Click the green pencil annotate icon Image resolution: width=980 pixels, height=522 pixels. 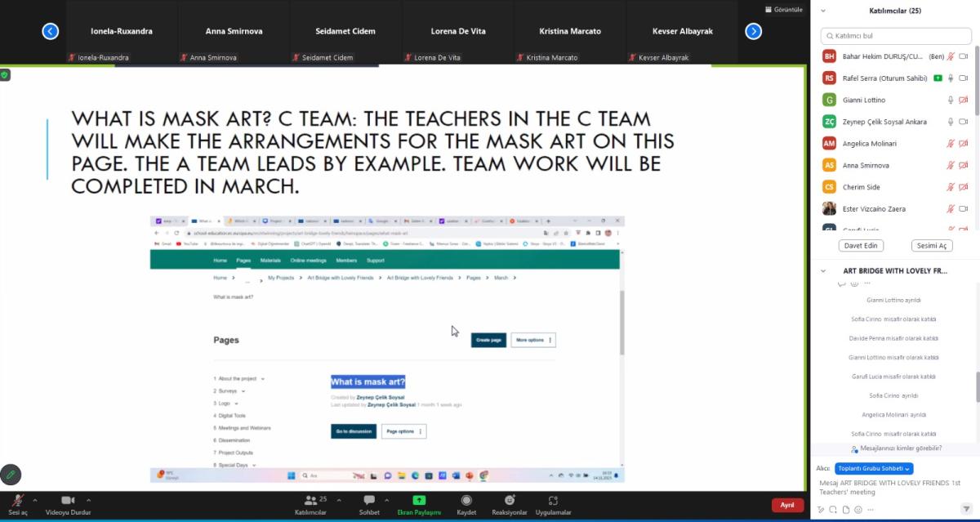(x=11, y=474)
